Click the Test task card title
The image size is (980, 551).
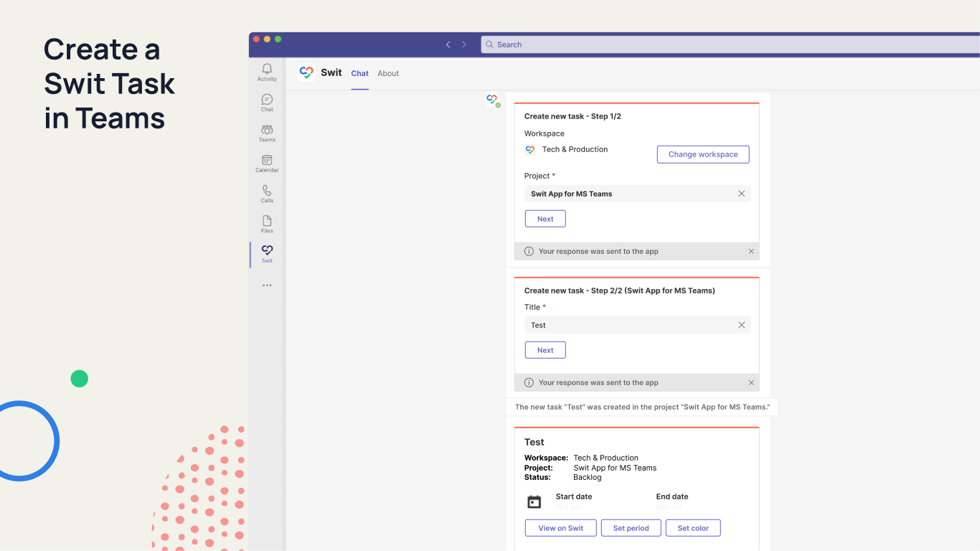coord(534,442)
